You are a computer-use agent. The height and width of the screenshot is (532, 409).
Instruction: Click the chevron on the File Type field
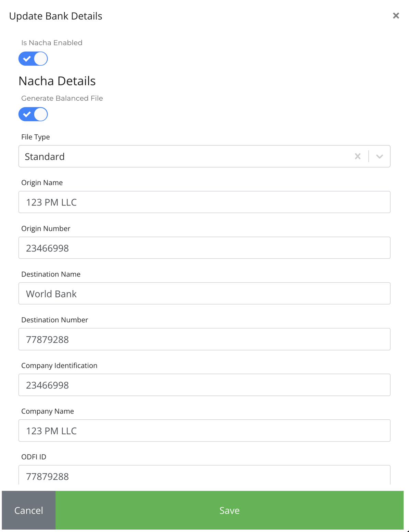pyautogui.click(x=380, y=156)
